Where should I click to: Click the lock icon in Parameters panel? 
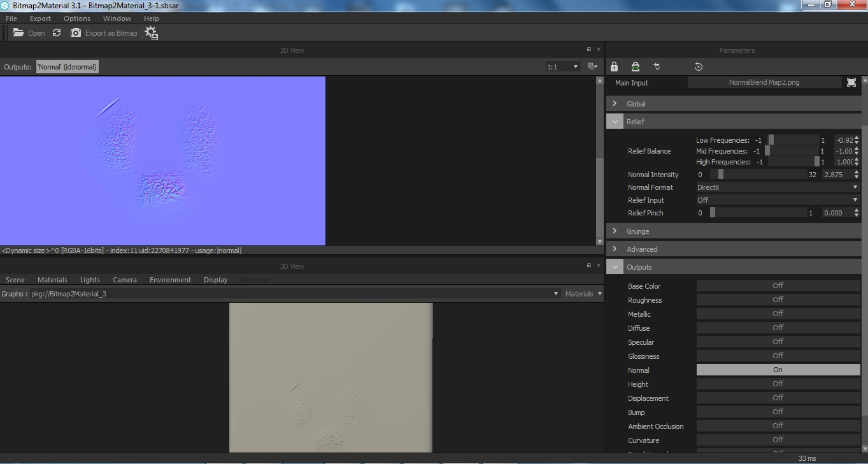pos(614,66)
